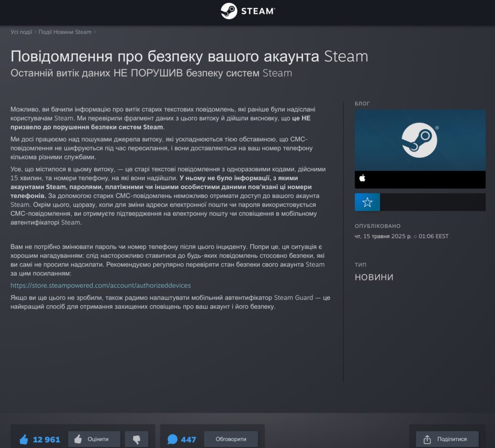The image size is (495, 448).
Task: Click the comment bubble icon
Action: (173, 439)
